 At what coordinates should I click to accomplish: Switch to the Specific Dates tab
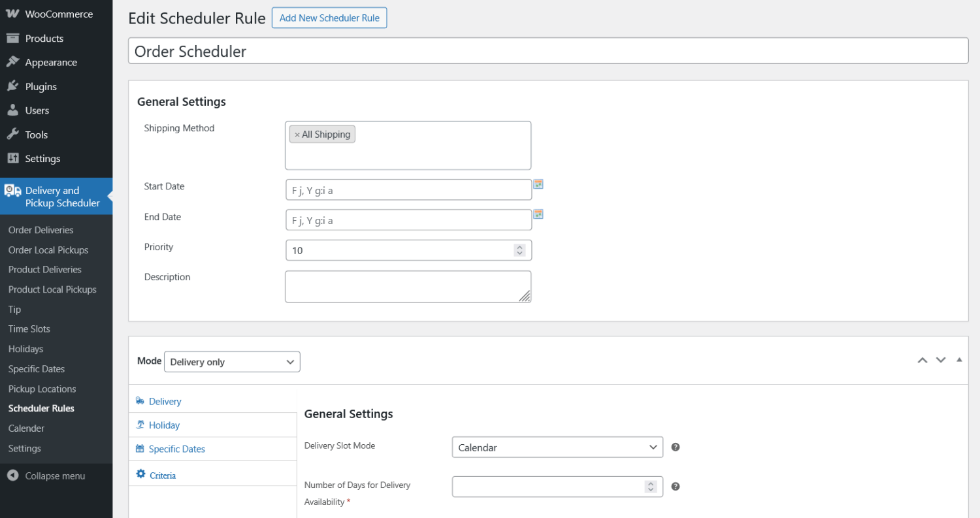pyautogui.click(x=175, y=449)
